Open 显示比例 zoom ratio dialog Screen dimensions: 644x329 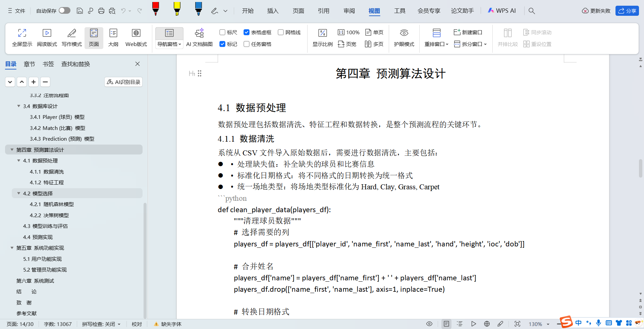tap(323, 38)
